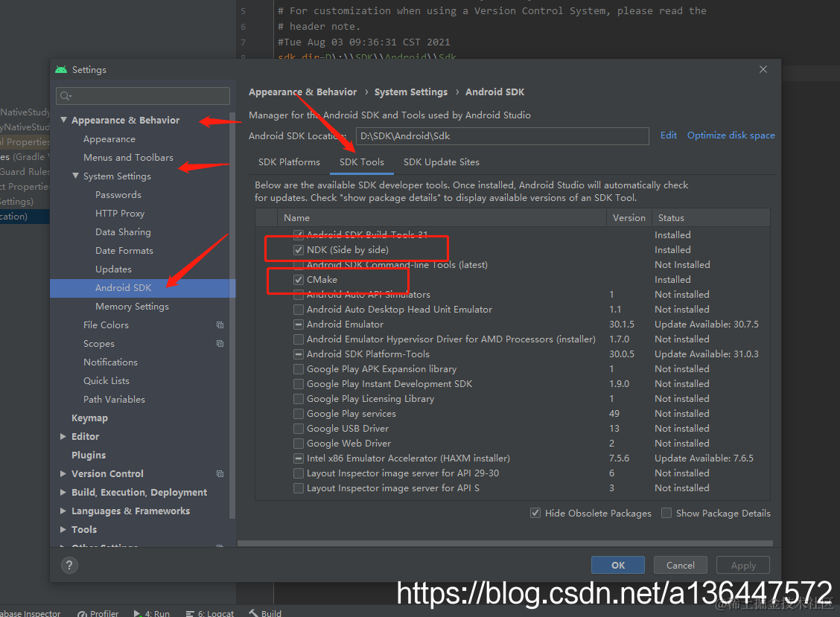840x617 pixels.
Task: Click Optimize disk space link
Action: (731, 135)
